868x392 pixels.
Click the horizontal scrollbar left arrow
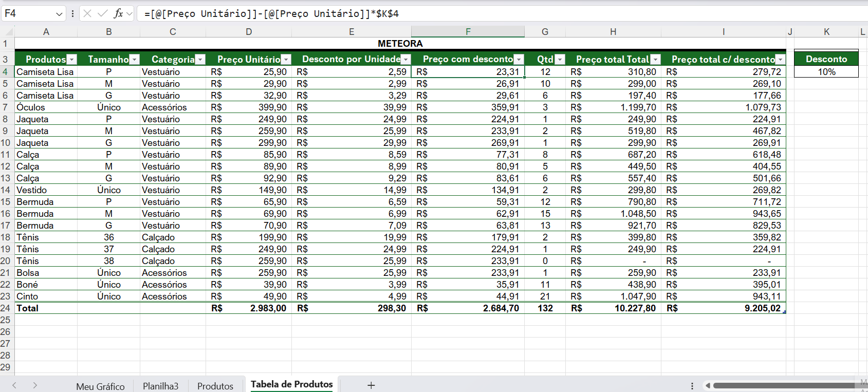[708, 385]
